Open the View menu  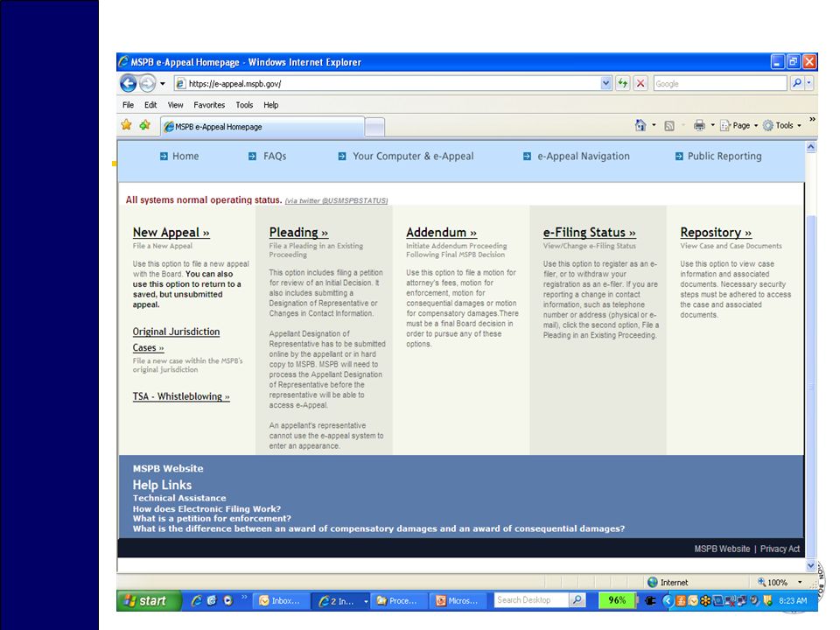pos(175,105)
